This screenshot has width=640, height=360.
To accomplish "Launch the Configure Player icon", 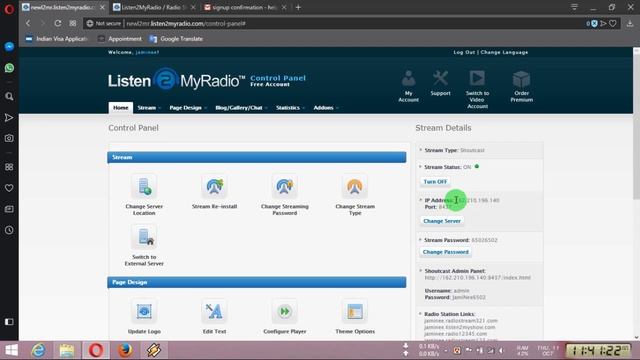I will [x=284, y=311].
